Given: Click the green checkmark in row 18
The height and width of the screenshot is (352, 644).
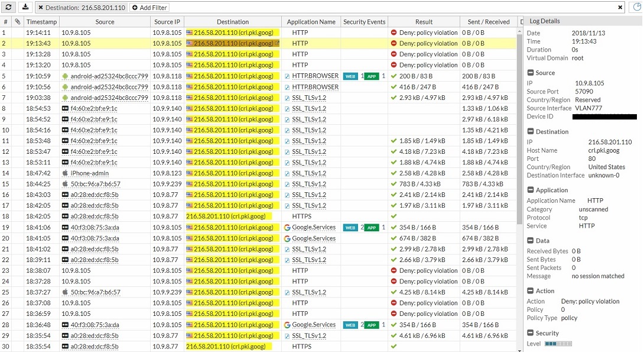Looking at the screenshot, I should [x=394, y=217].
